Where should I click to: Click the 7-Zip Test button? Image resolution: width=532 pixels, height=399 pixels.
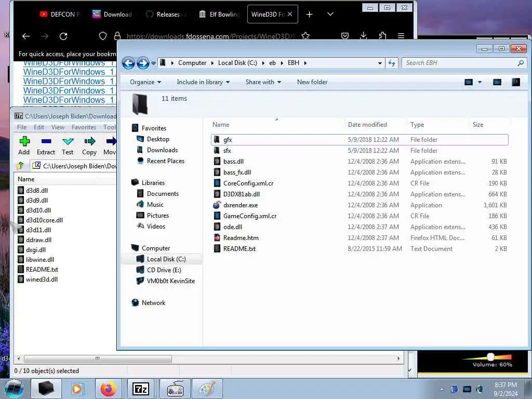[x=68, y=145]
